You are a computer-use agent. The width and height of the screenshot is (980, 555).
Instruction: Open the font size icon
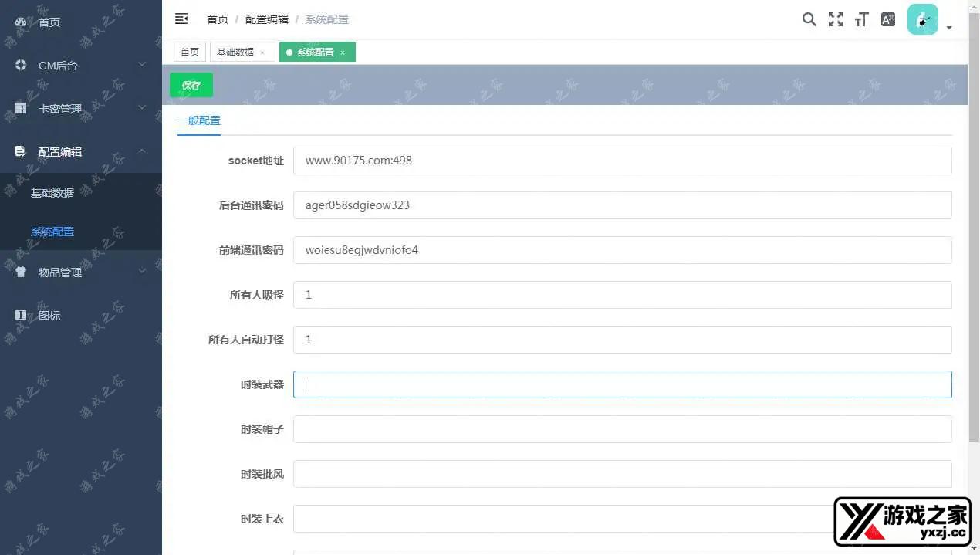[861, 19]
